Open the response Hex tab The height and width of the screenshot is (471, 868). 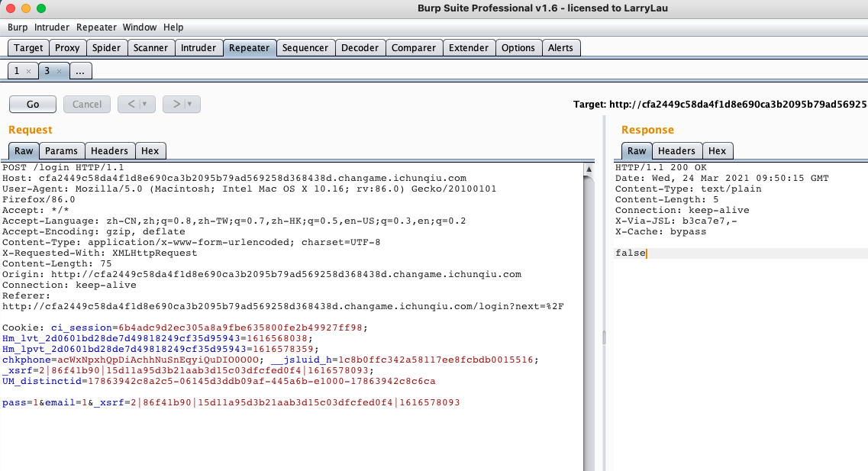coord(717,150)
